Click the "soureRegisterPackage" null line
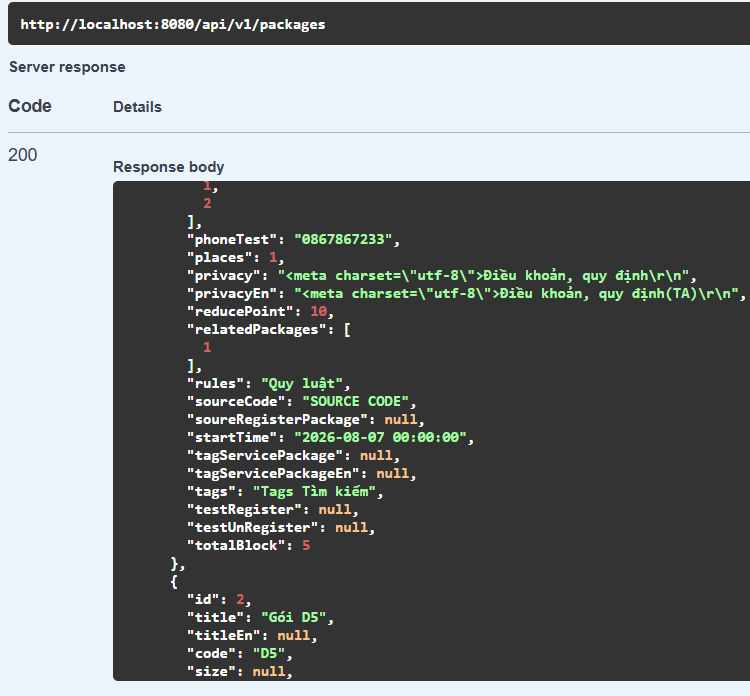The image size is (750, 696). [306, 420]
